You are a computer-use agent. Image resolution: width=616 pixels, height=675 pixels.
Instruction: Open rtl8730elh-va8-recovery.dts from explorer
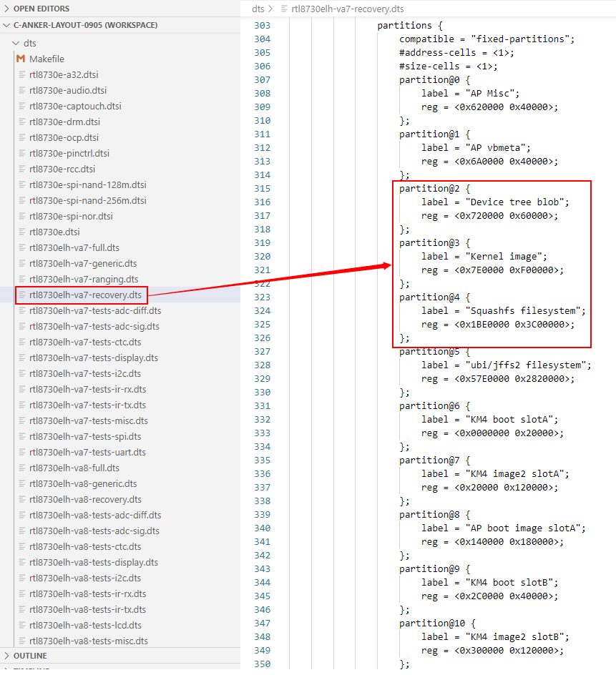click(x=85, y=499)
